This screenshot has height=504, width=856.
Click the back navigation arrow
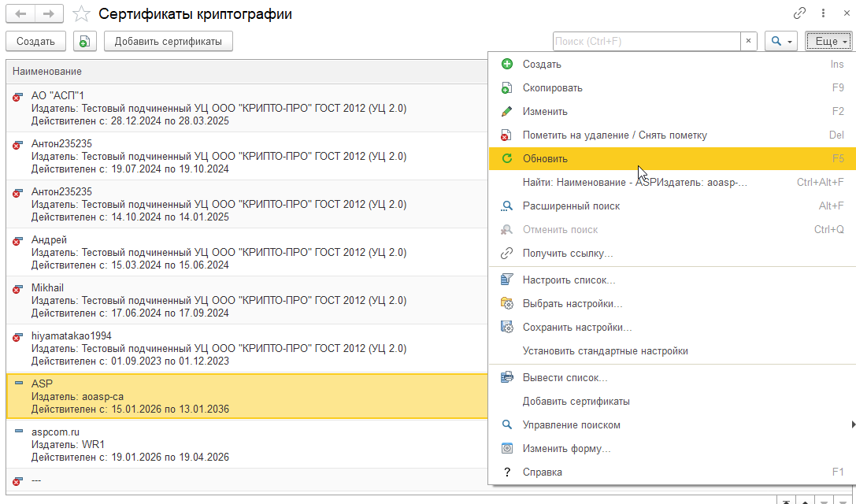[20, 13]
